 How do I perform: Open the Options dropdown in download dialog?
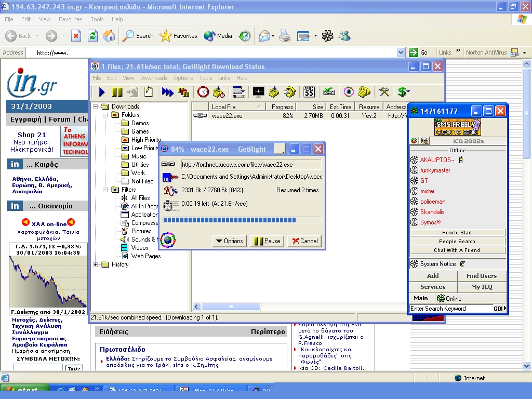(x=229, y=241)
